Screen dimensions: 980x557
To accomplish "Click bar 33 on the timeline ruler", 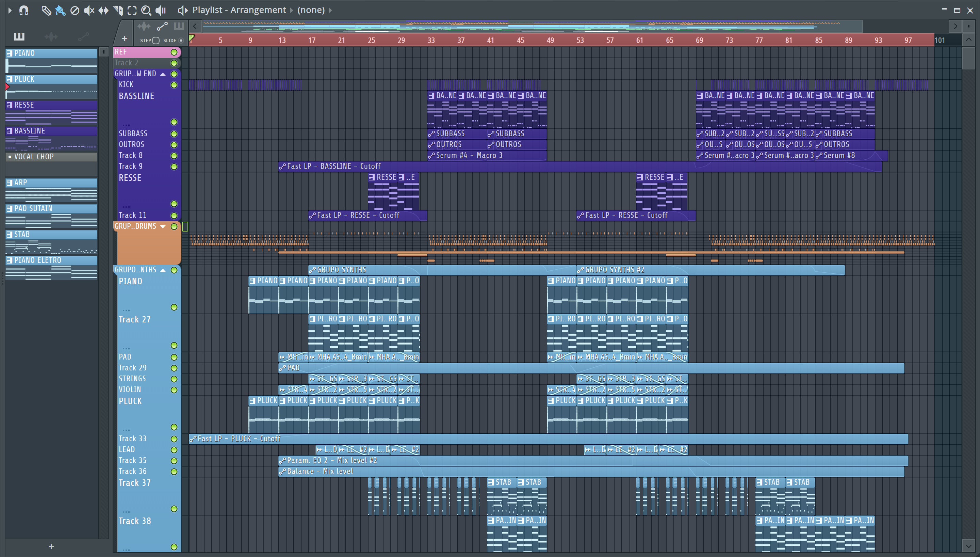I will pos(431,40).
